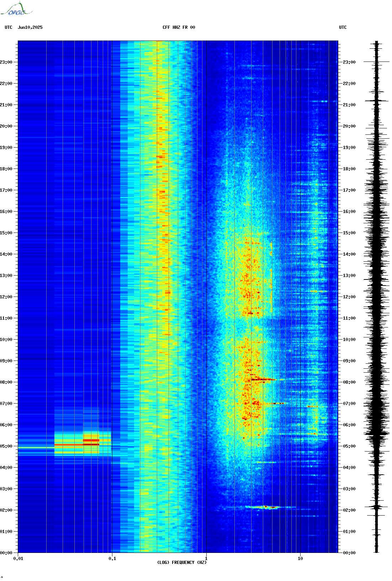Click the UTC label beside the date
This screenshot has width=392, height=581.
(x=9, y=27)
